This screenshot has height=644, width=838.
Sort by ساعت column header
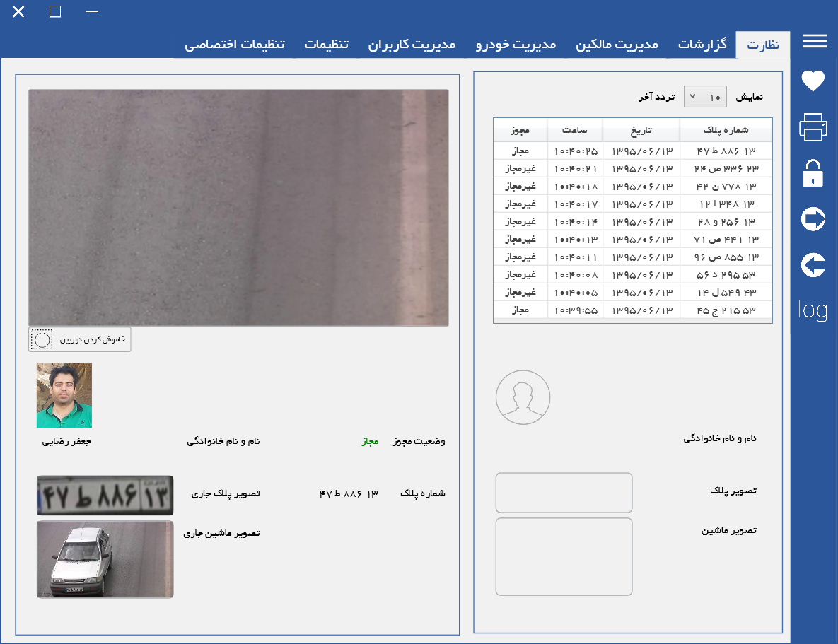[x=575, y=130]
